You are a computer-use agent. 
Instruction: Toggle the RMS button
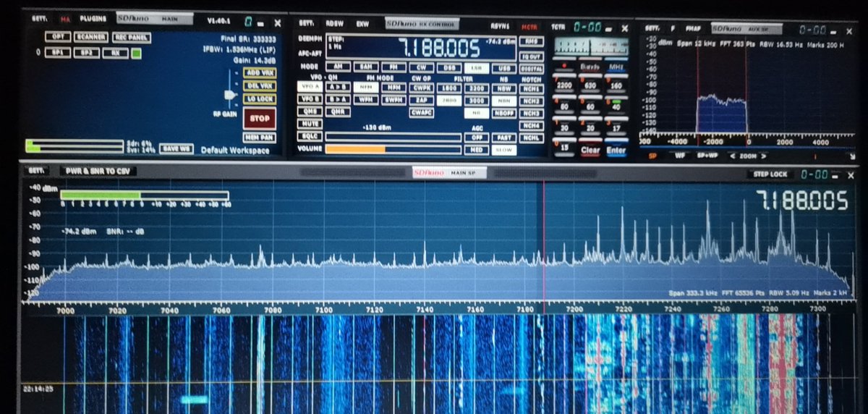click(x=532, y=41)
